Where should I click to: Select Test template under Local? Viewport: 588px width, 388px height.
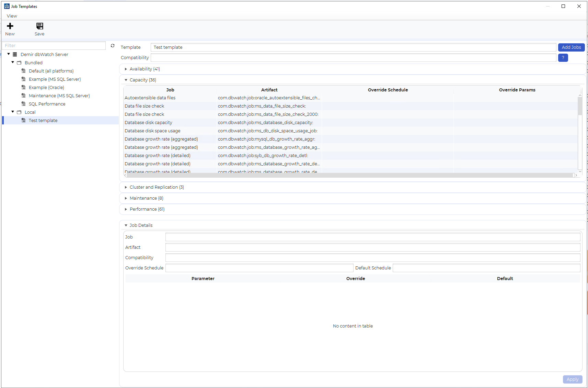click(43, 120)
